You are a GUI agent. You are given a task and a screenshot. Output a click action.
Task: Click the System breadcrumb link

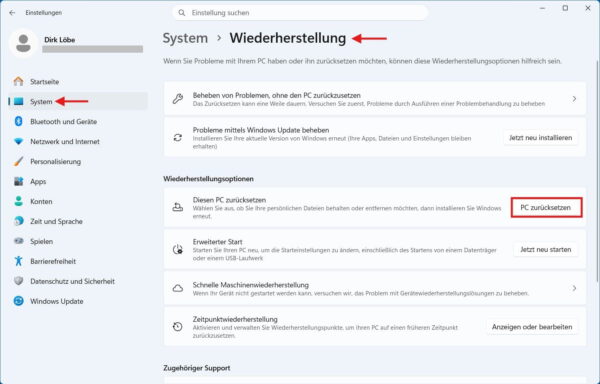185,38
